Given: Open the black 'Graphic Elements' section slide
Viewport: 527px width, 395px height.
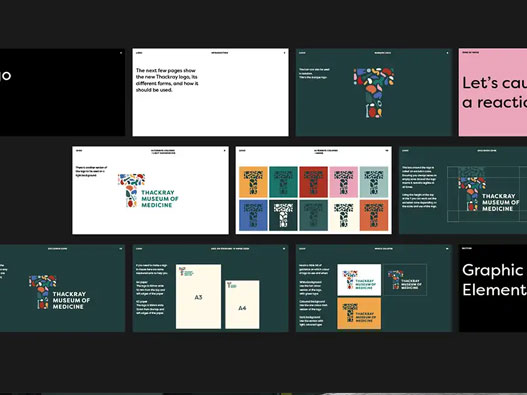Looking at the screenshot, I should tap(493, 288).
